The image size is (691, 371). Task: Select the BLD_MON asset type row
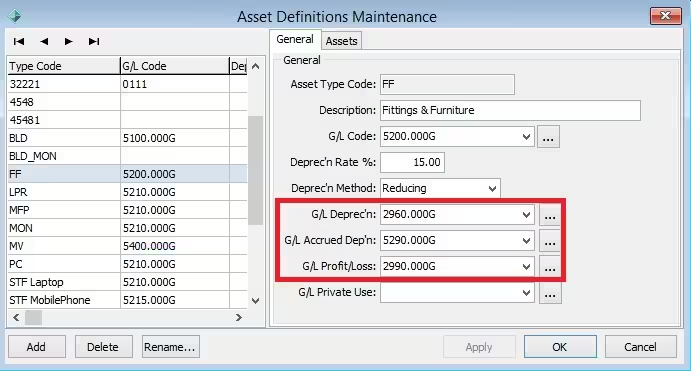128,156
